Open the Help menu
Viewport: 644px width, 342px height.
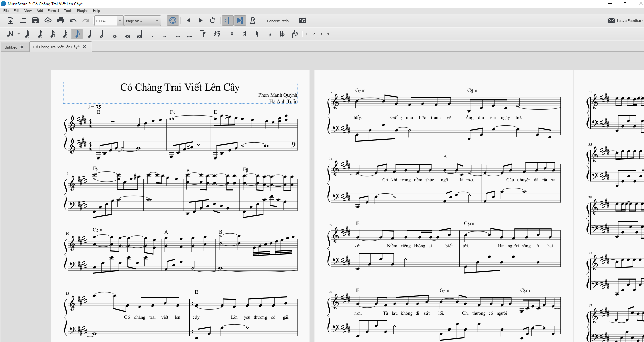coord(96,11)
